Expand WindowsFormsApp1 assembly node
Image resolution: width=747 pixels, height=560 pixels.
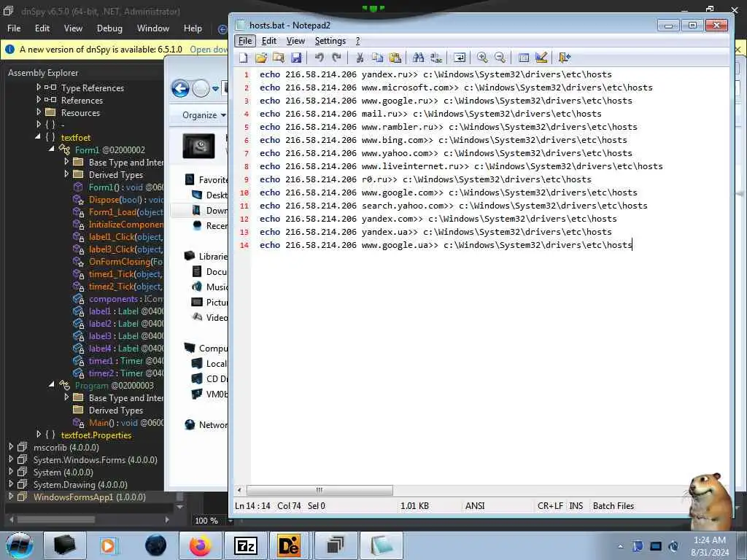click(x=10, y=496)
